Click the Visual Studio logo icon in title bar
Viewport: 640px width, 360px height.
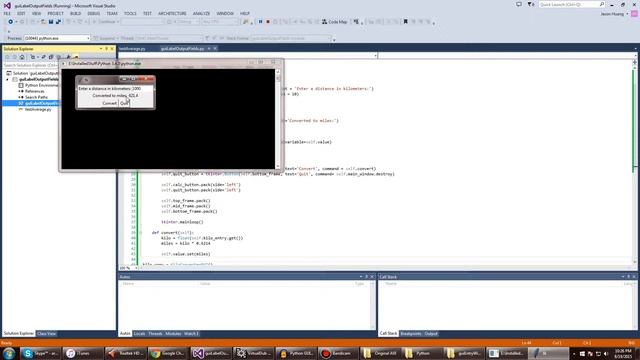[x=7, y=6]
